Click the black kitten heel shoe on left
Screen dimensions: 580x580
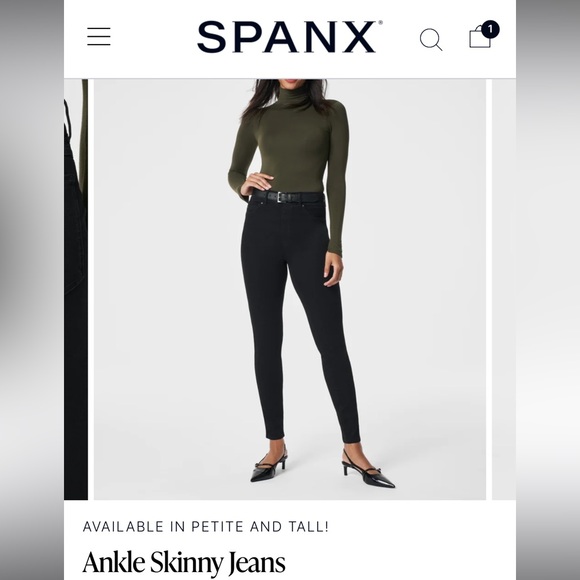click(269, 466)
